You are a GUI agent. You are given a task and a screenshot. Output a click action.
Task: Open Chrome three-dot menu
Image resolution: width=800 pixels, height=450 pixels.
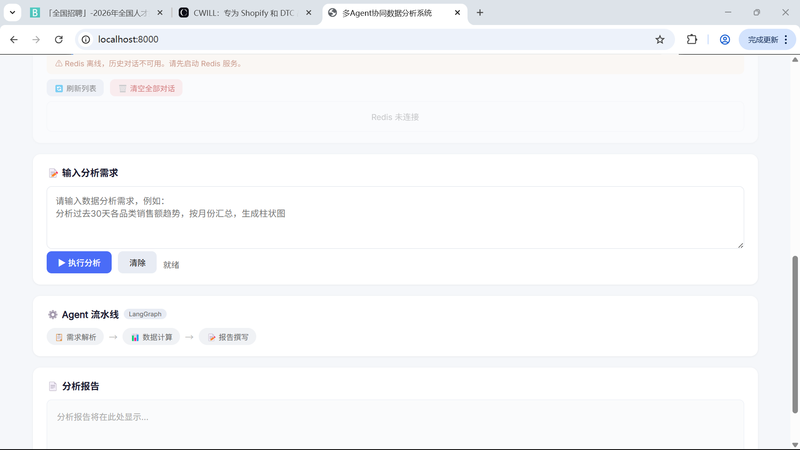coord(786,39)
